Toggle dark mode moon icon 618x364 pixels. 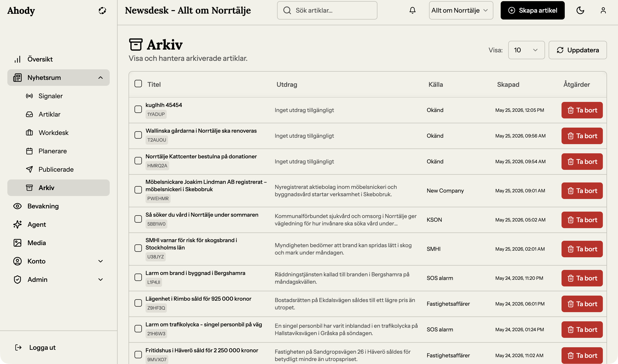point(580,10)
